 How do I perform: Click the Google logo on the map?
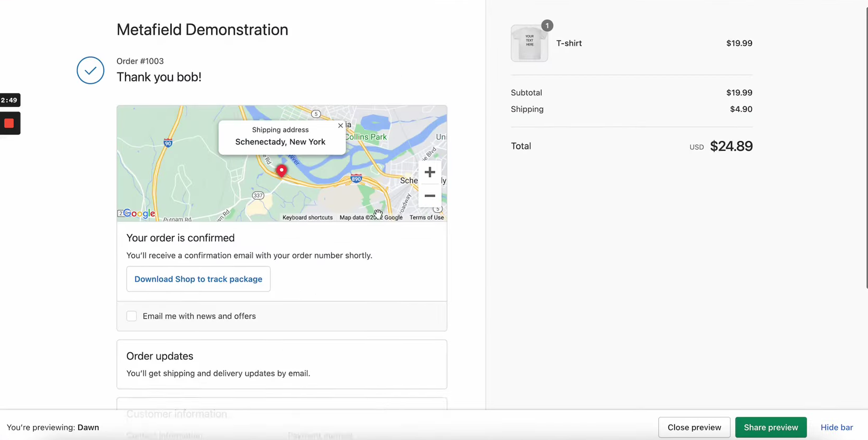(139, 213)
